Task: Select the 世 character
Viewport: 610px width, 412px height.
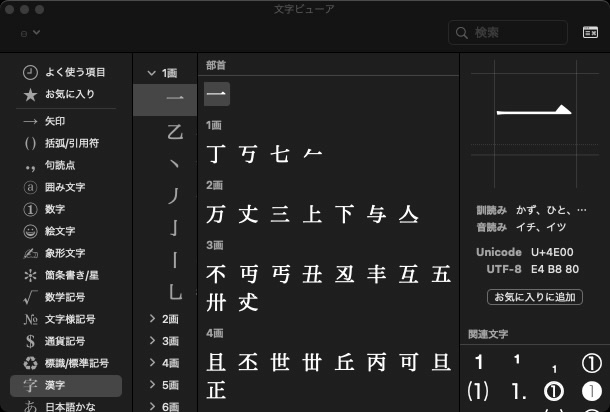Action: (280, 362)
